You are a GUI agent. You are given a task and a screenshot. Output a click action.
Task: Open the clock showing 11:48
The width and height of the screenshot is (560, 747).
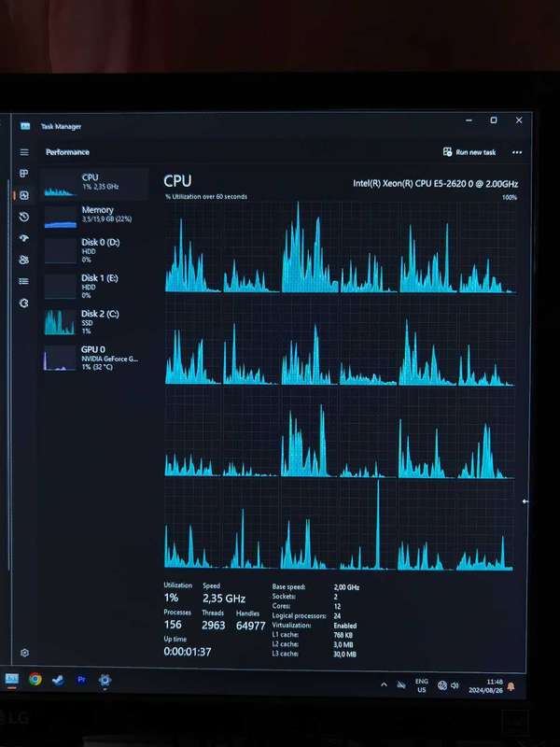485,686
